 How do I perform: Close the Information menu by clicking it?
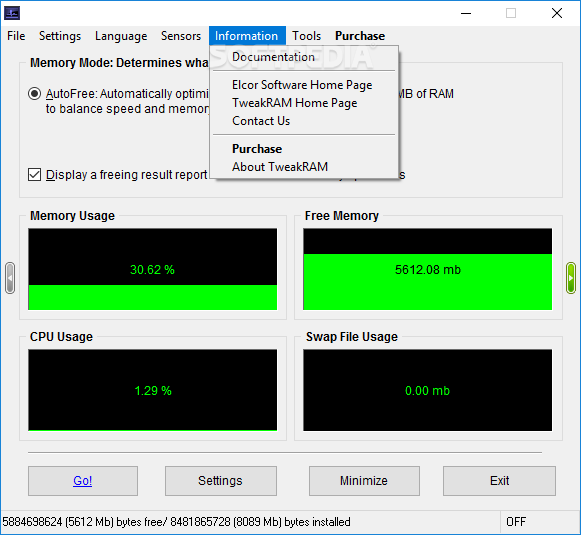click(247, 36)
